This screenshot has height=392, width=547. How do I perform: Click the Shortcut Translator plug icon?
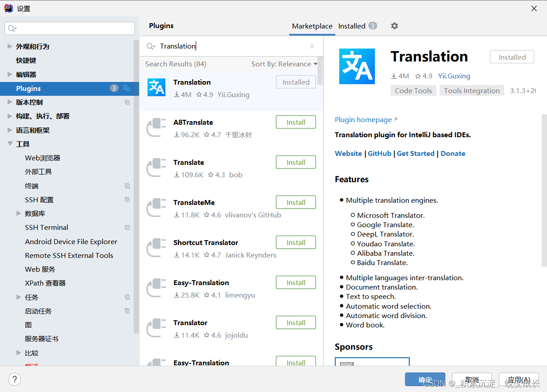coord(156,248)
